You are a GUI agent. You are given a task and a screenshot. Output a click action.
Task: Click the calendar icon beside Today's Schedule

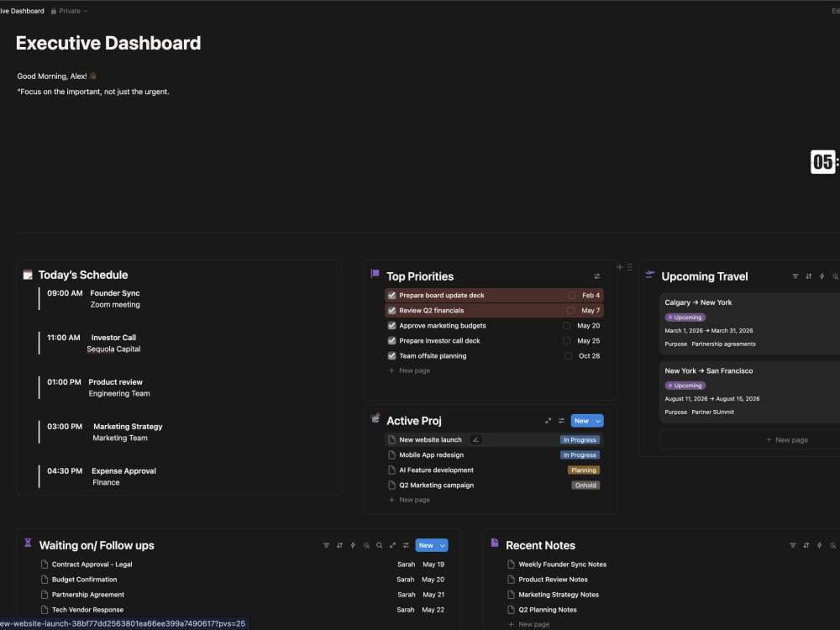pos(28,275)
